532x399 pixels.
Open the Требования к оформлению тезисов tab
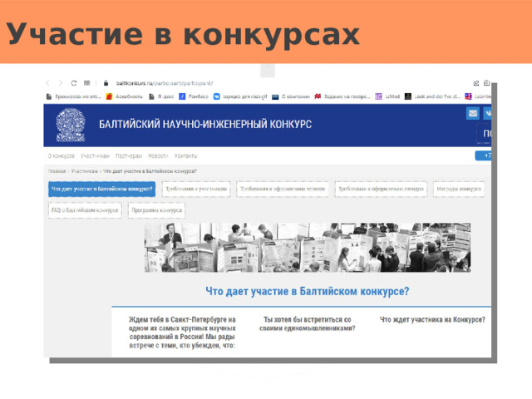pyautogui.click(x=283, y=189)
